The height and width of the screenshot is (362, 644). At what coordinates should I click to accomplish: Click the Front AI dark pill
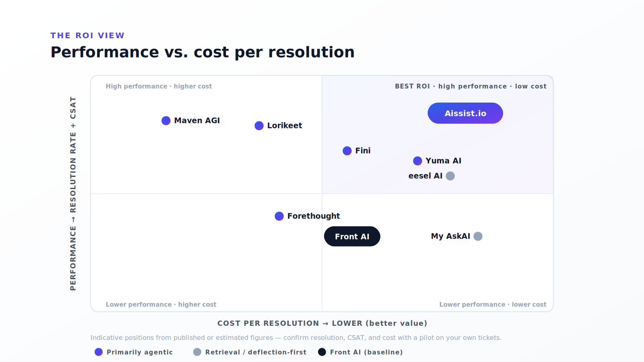coord(352,237)
